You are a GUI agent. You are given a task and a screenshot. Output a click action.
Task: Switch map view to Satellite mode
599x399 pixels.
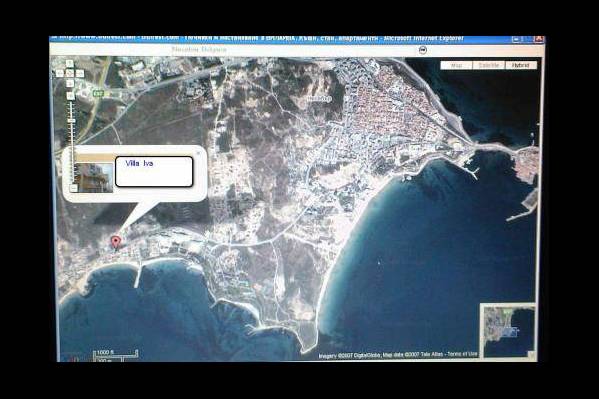489,65
